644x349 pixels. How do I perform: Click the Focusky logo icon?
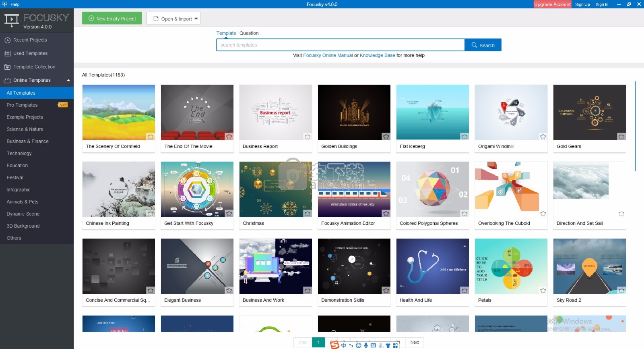pos(12,20)
